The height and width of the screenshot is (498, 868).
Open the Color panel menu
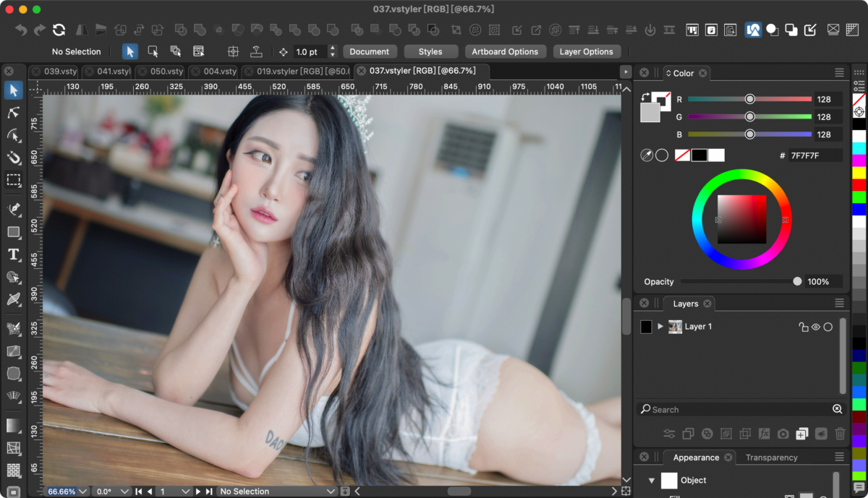coord(839,73)
